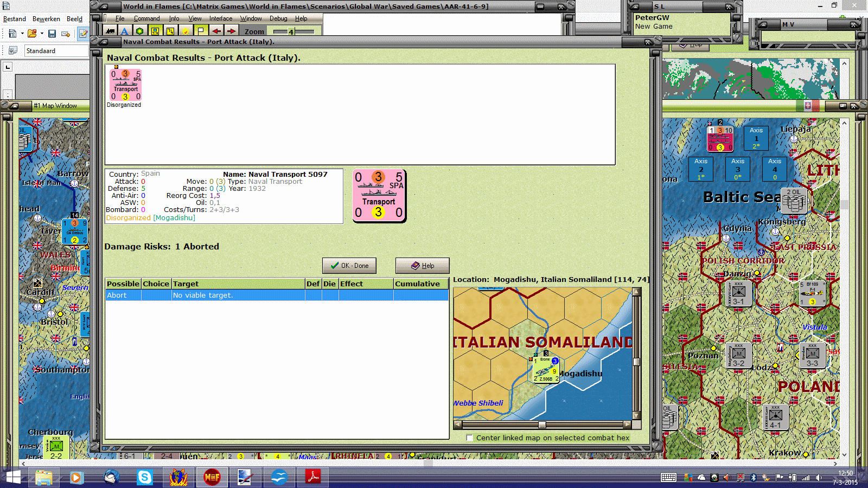Click the blue letter A toolbar icon
Viewport: 868px width, 488px height.
click(125, 31)
